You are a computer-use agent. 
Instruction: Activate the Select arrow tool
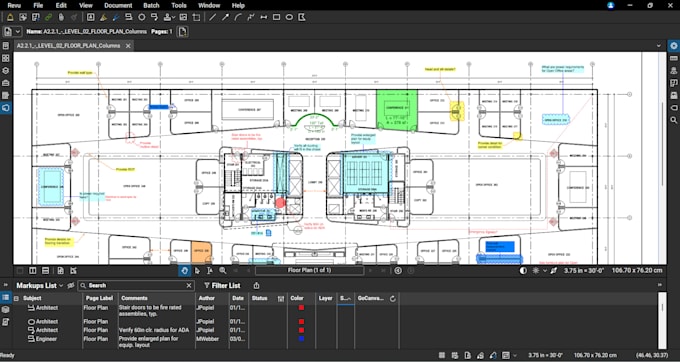(197, 271)
